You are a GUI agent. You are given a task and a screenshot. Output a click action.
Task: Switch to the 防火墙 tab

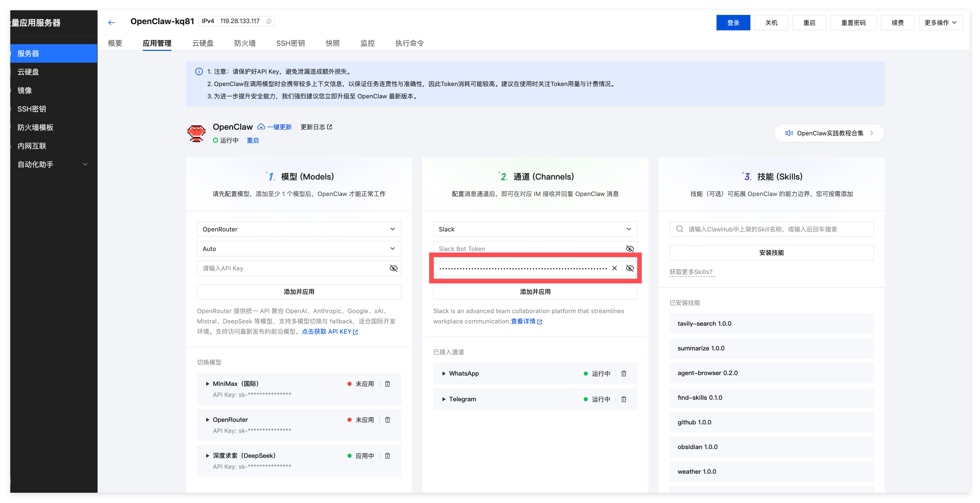[245, 43]
